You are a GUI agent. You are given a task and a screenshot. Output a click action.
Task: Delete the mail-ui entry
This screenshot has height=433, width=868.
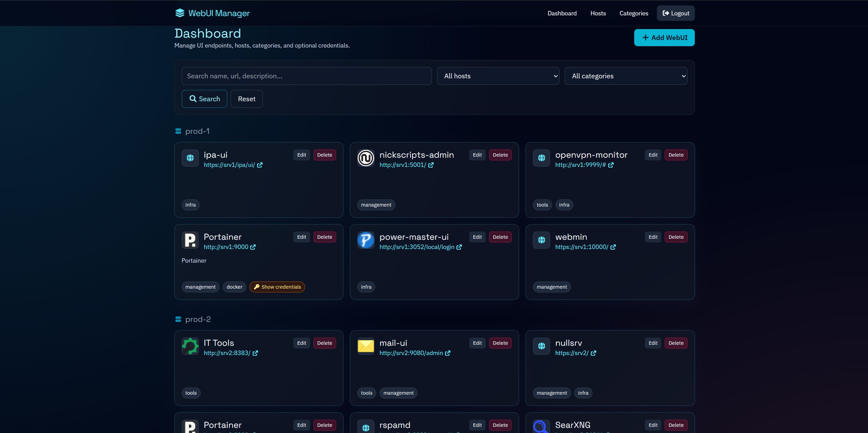point(500,343)
